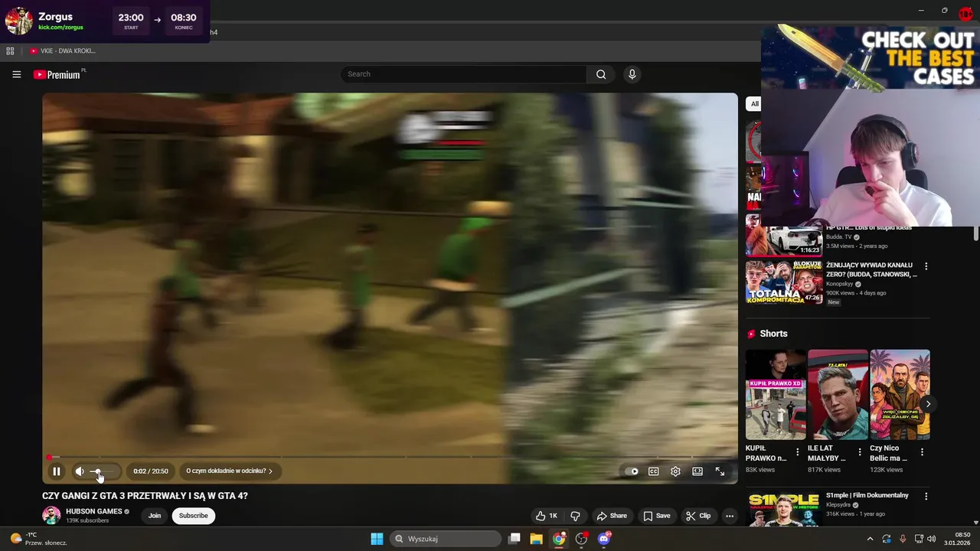Open the browser tab groups grid icon
Viewport: 980px width, 551px height.
(10, 51)
